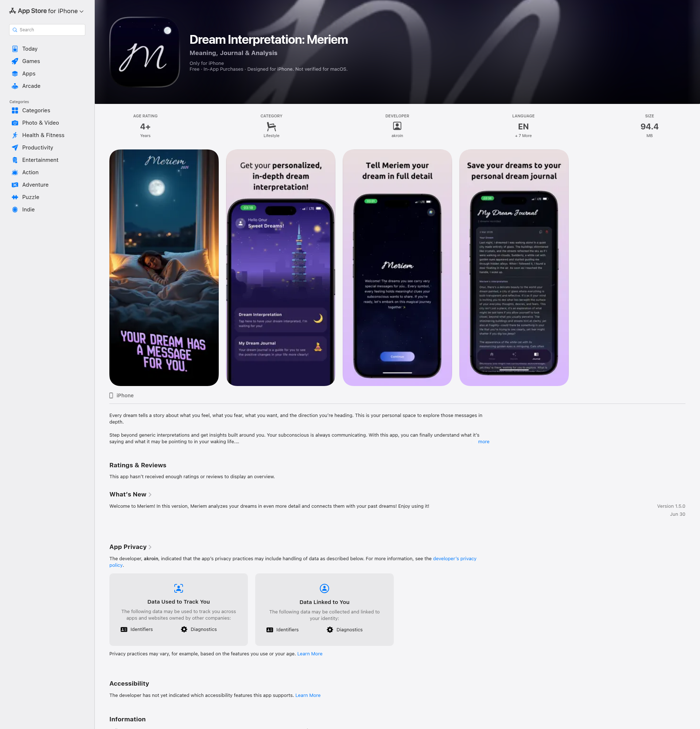The image size is (700, 729).
Task: Go to Today in sidebar
Action: [30, 49]
